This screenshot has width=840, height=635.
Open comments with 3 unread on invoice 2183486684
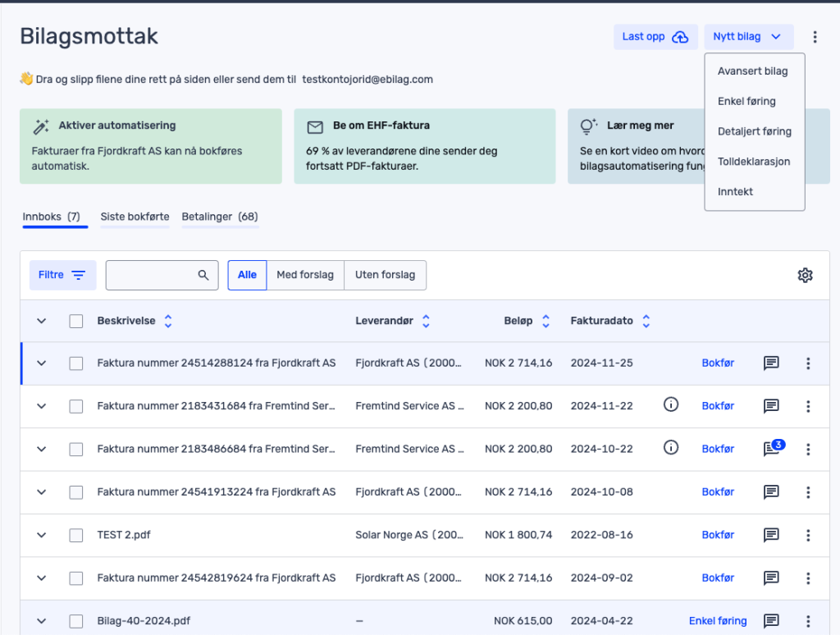(x=773, y=448)
